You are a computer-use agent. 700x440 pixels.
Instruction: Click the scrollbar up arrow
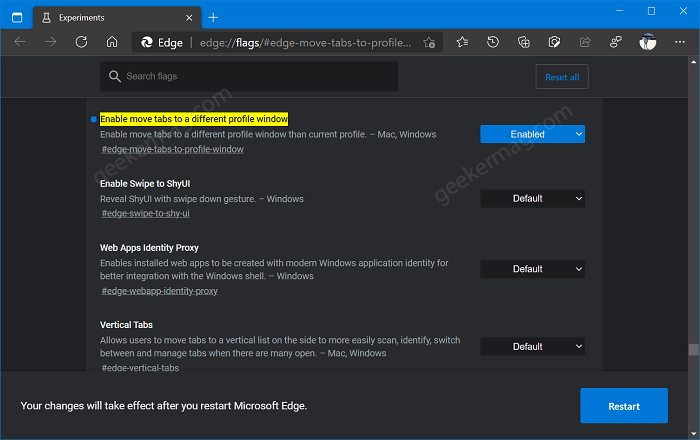(693, 62)
